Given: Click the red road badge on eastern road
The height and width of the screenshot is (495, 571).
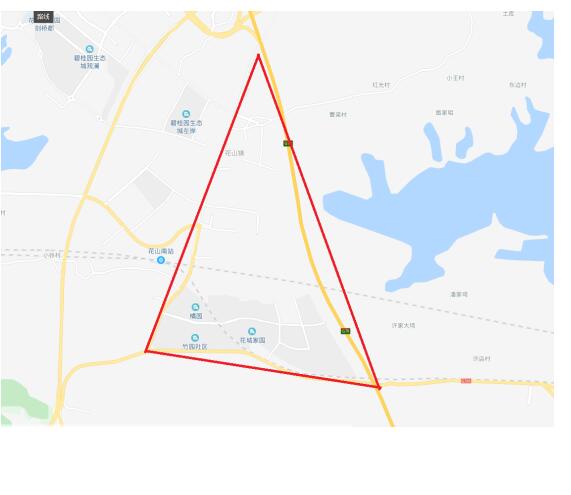Looking at the screenshot, I should tap(466, 381).
